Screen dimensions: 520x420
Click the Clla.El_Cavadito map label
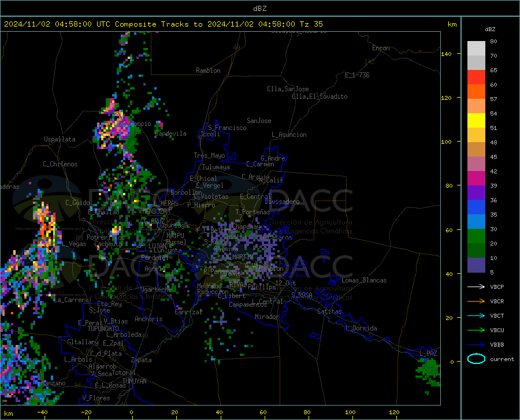[320, 96]
